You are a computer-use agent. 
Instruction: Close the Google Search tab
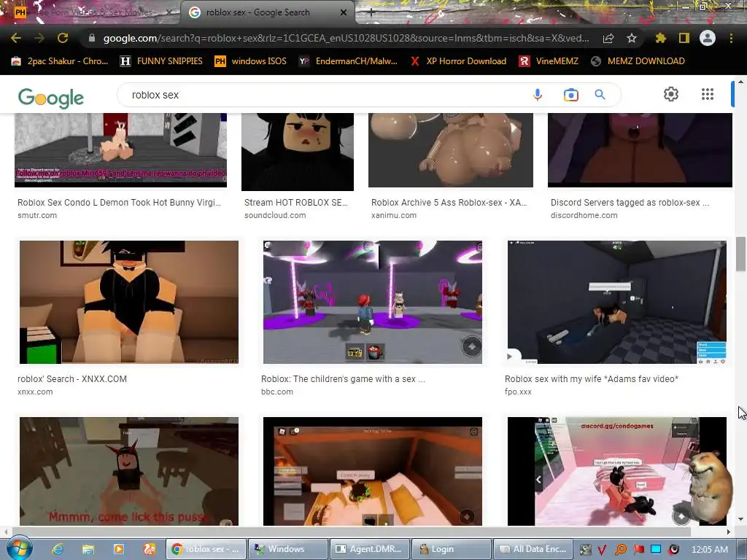coord(344,12)
